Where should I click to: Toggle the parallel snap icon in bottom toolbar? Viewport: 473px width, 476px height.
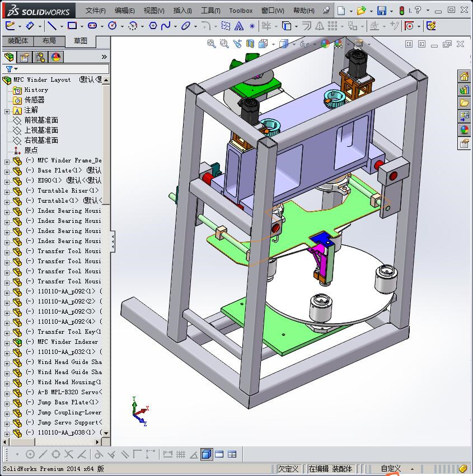pyautogui.click(x=125, y=455)
